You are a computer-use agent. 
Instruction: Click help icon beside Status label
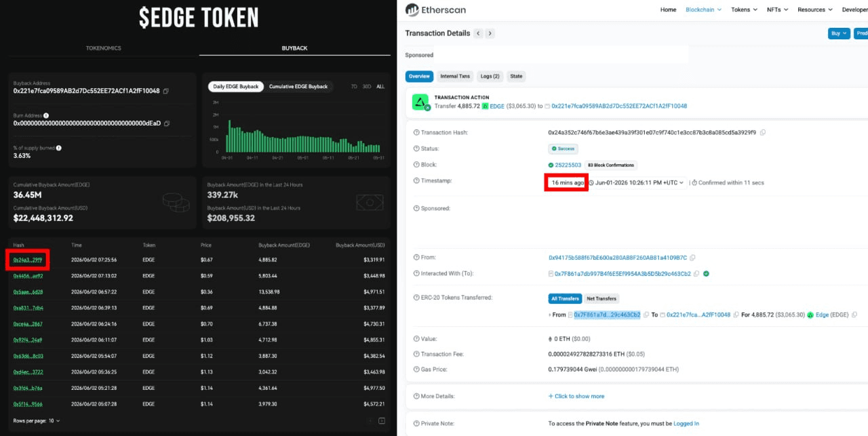coord(416,148)
